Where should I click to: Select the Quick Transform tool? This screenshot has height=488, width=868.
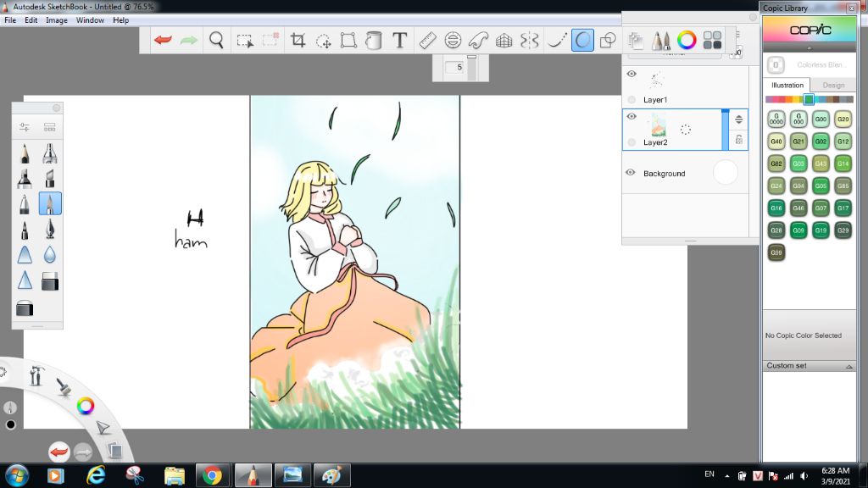tap(323, 41)
